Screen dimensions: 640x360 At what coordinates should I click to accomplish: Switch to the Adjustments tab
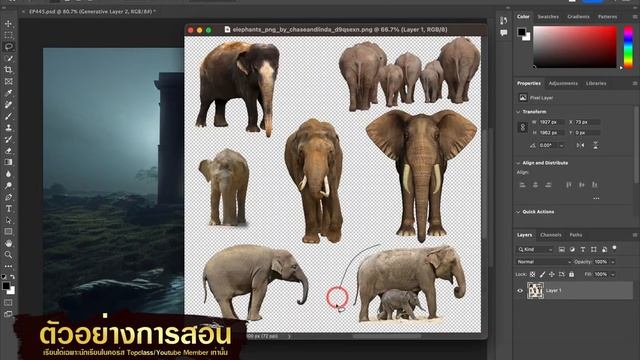563,83
